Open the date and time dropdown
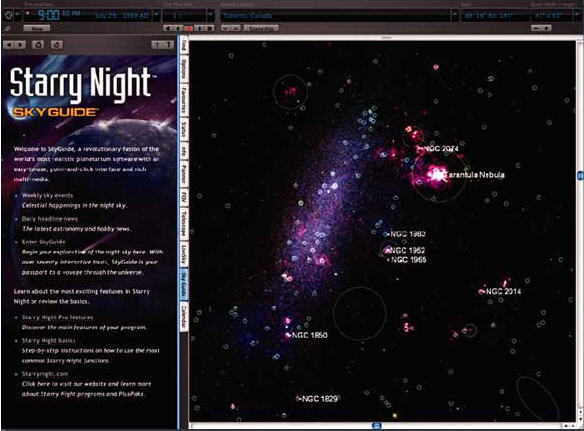 tap(156, 16)
